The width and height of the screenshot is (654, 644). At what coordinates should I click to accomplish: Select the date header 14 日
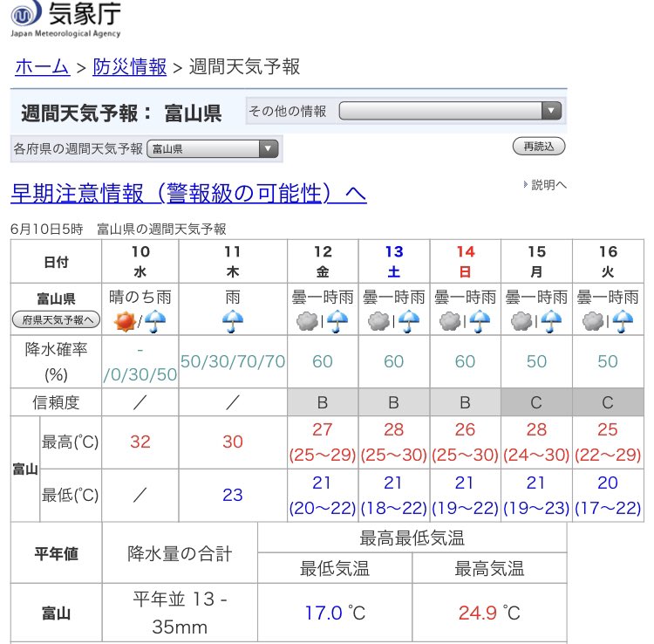[x=465, y=261]
